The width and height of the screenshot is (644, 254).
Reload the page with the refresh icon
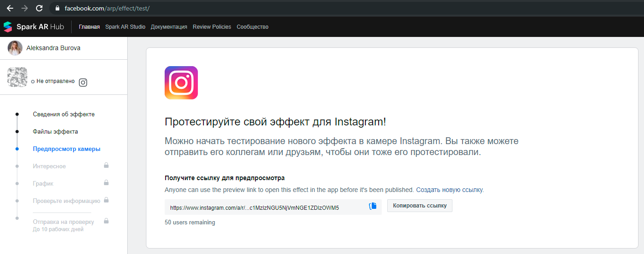coord(39,8)
